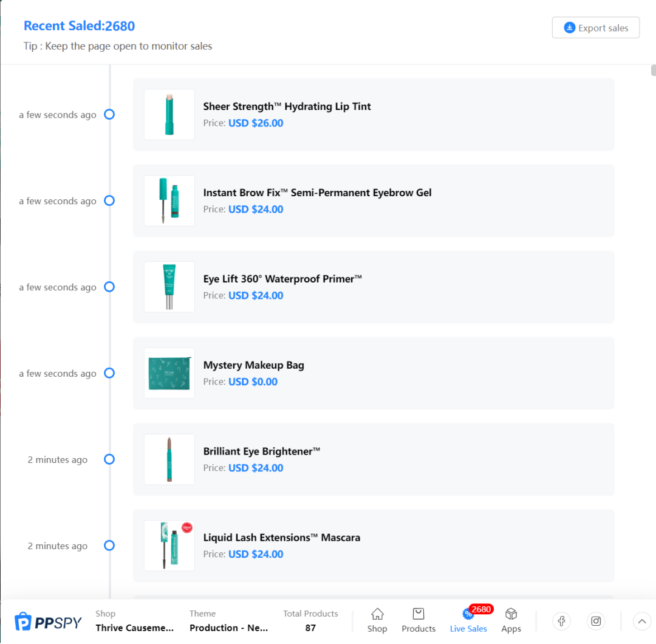656x644 pixels.
Task: Open the shop's Facebook page icon
Action: click(x=562, y=621)
